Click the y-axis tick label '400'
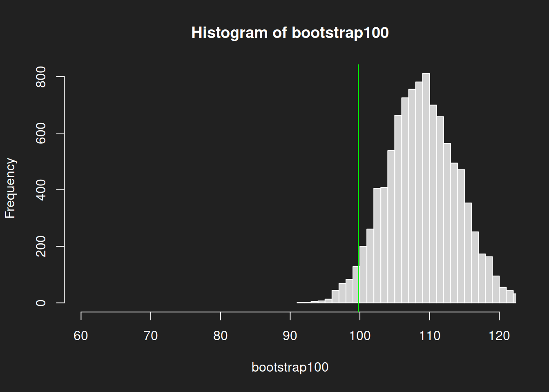The image size is (549, 392). point(41,190)
